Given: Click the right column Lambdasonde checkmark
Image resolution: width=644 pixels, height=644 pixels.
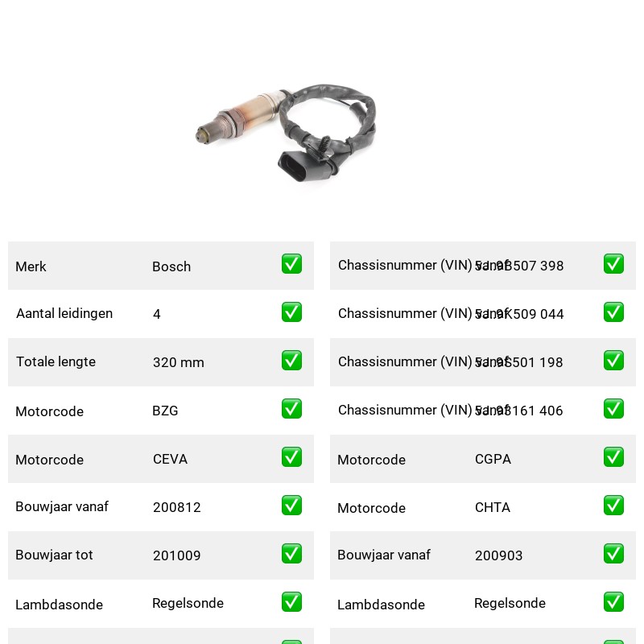Looking at the screenshot, I should click(x=613, y=602).
